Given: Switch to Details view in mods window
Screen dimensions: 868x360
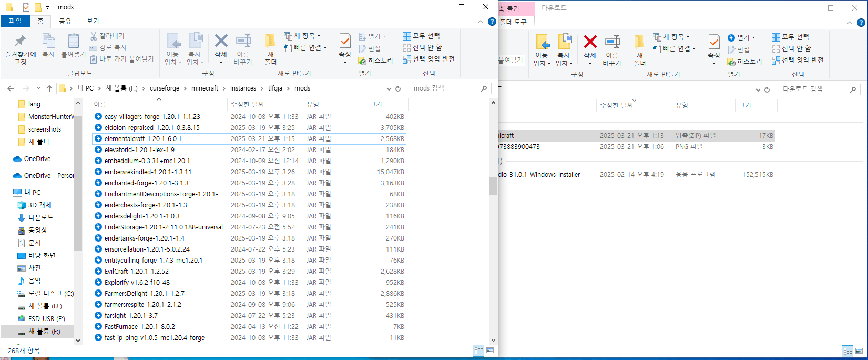Looking at the screenshot, I should point(478,351).
